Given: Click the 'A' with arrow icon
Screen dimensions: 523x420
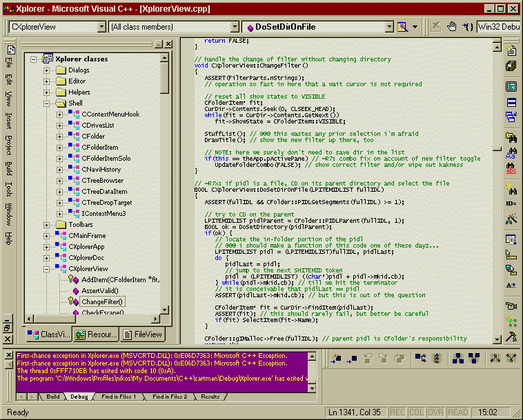Looking at the screenshot, I should (511, 286).
